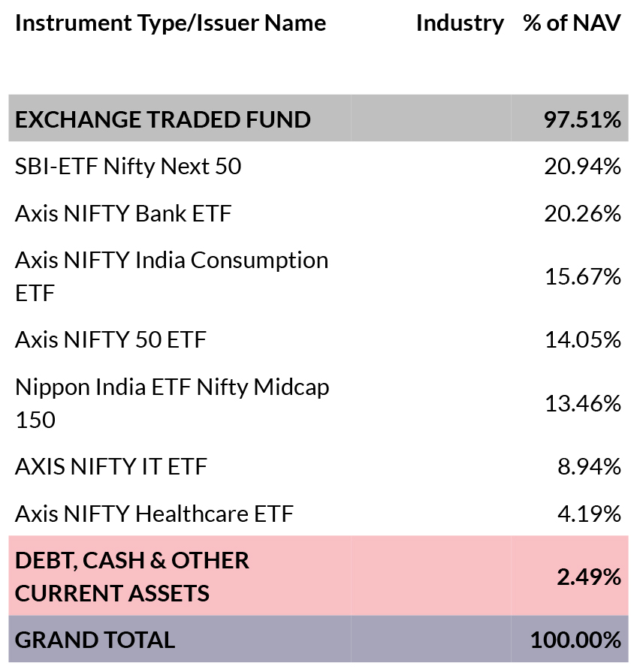Click the Industry column header
Image resolution: width=634 pixels, height=672 pixels.
pos(460,23)
